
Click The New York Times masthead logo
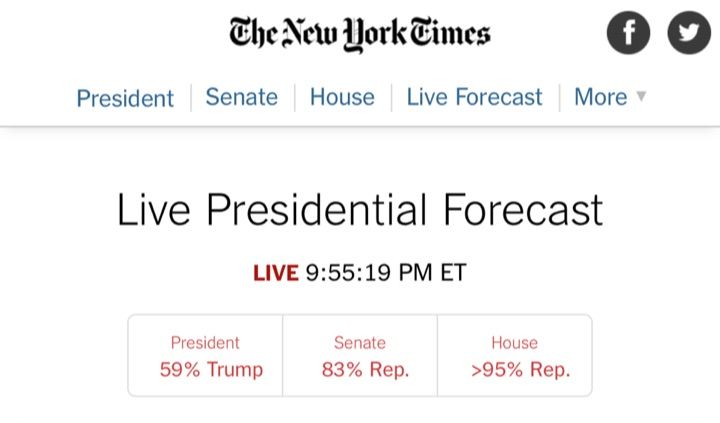tap(360, 33)
